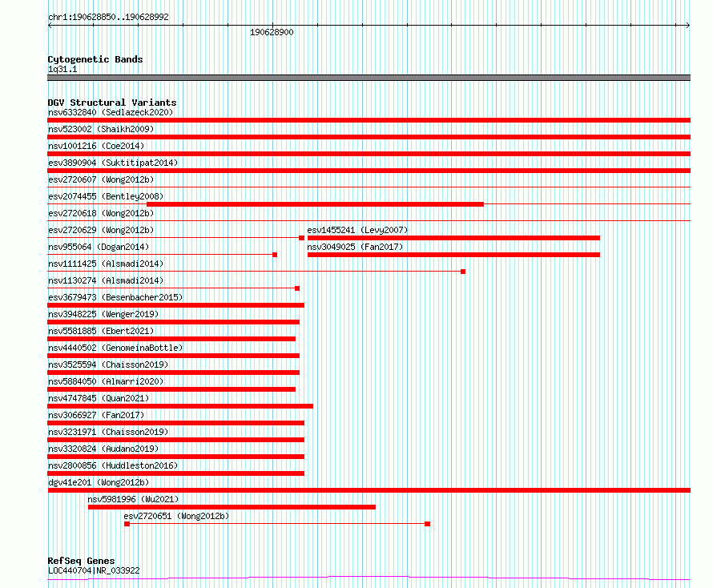Select the esv2720629 (Wong2012b) label

pos(101,230)
